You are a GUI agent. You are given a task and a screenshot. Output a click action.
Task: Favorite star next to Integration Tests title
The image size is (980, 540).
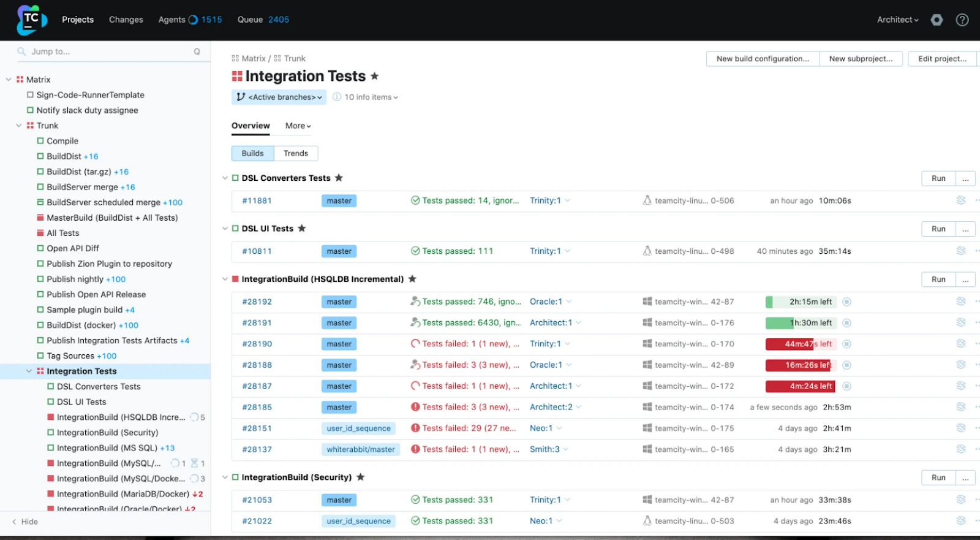click(x=375, y=76)
